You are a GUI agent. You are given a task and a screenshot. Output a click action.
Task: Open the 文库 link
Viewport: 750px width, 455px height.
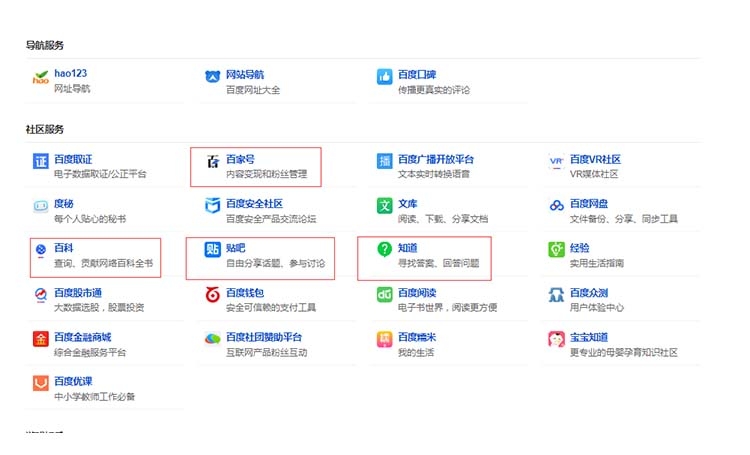coord(408,204)
